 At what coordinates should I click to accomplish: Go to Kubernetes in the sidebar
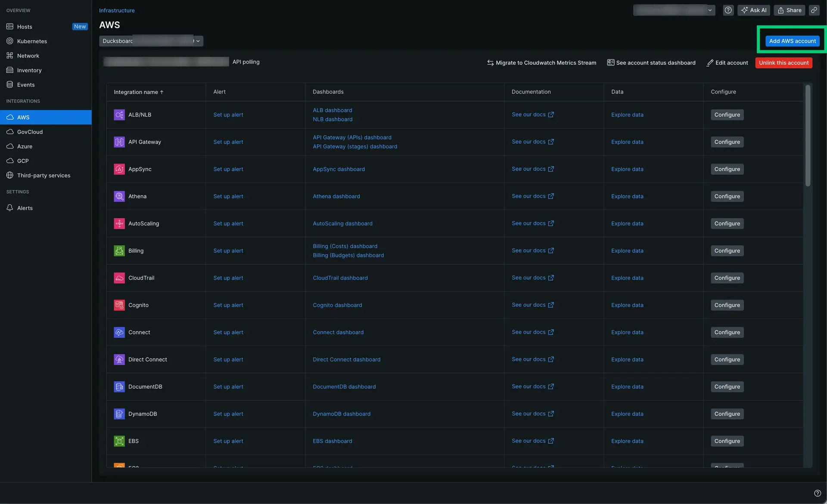click(x=46, y=41)
